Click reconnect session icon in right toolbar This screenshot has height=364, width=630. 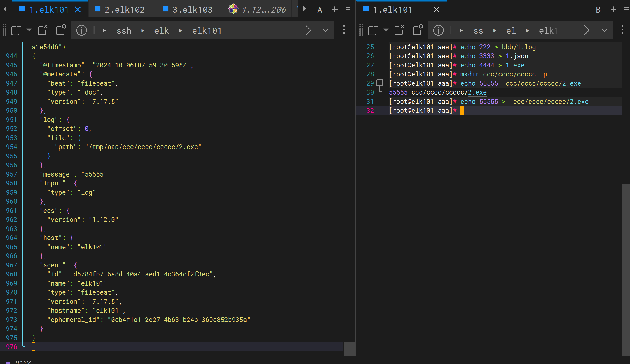(418, 30)
